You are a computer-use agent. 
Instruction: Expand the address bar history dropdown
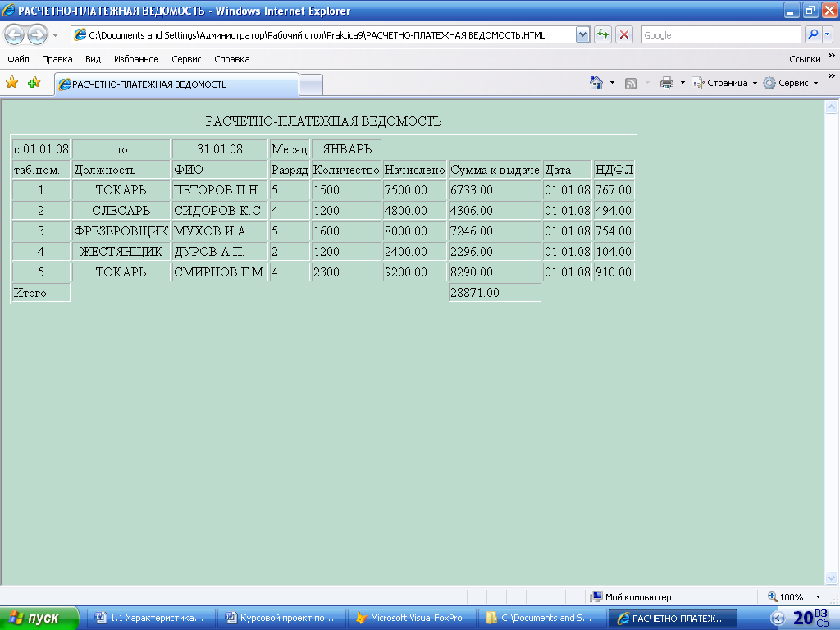[x=583, y=35]
